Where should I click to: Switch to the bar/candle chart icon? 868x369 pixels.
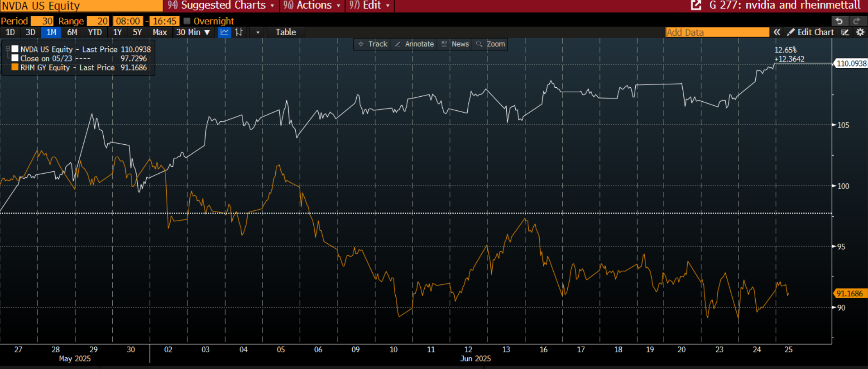point(239,32)
